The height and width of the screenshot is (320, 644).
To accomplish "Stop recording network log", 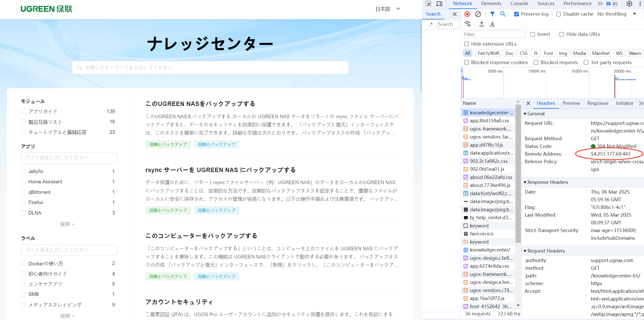I will point(467,14).
